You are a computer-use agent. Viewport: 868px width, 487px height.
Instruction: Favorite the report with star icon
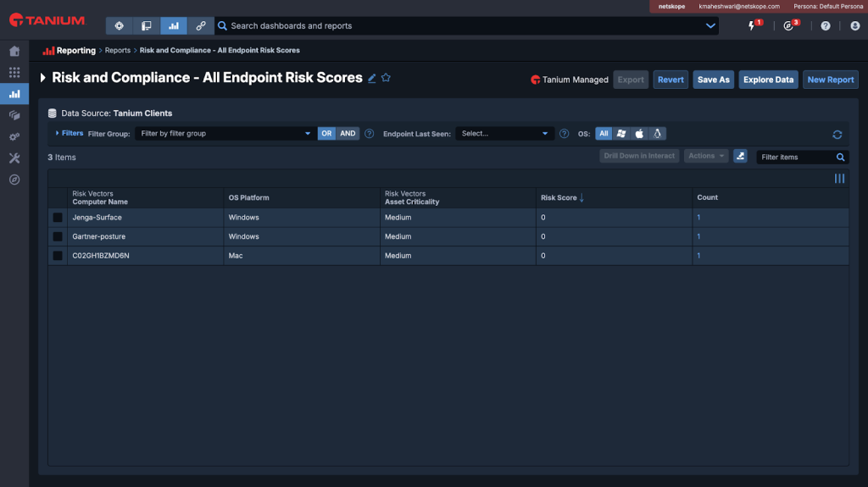[x=386, y=78]
